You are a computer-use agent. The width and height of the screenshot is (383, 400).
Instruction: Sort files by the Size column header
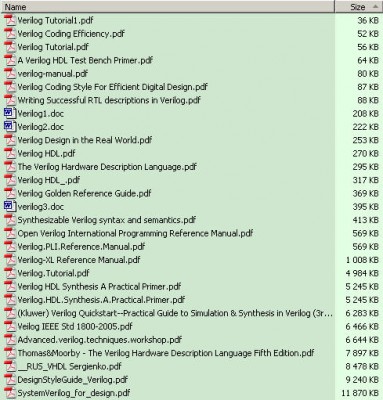tap(359, 7)
